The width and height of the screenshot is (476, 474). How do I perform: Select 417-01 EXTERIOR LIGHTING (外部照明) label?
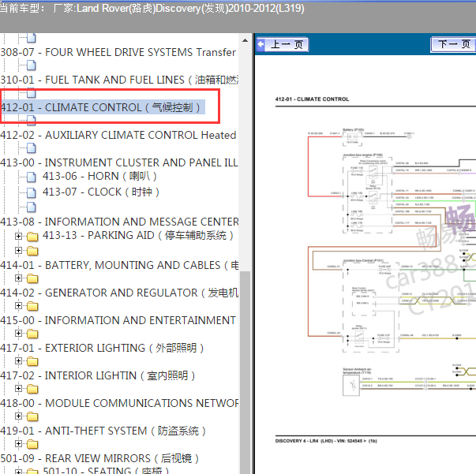click(x=102, y=348)
